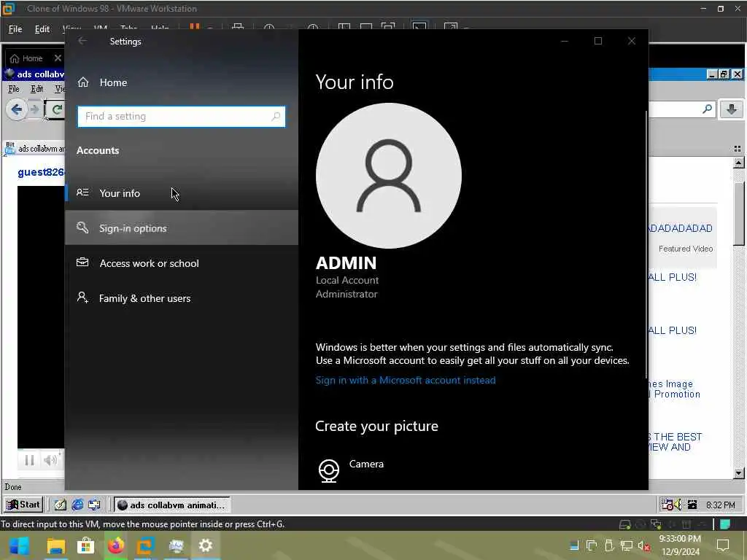747x560 pixels.
Task: Click the tab groups grid icon in the guest browser
Action: 738,149
